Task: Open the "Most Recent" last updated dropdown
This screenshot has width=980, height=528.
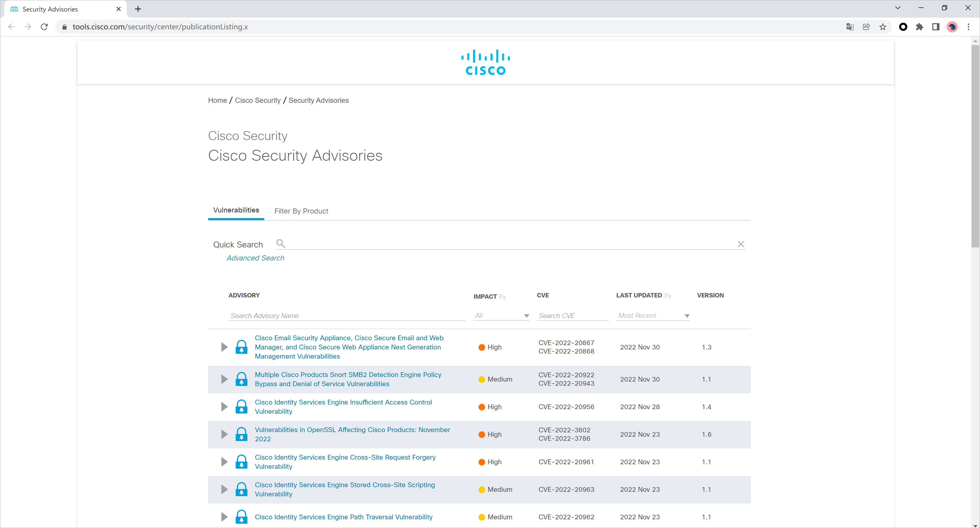Action: tap(653, 316)
